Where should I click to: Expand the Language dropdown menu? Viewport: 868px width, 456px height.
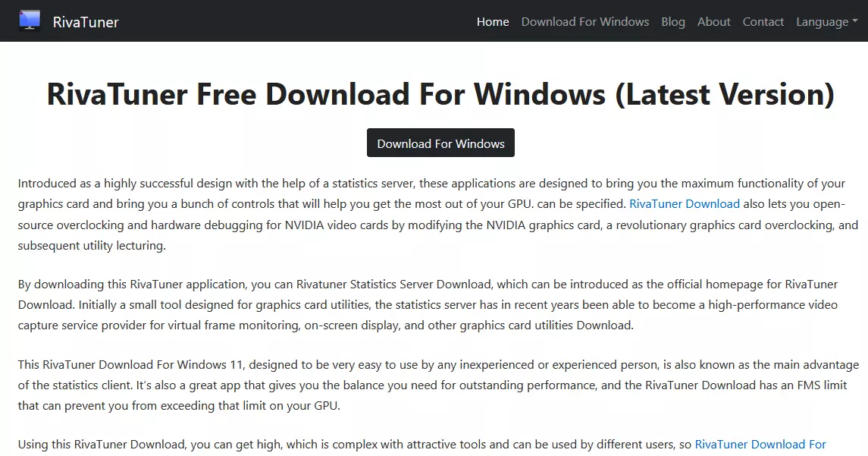(827, 21)
